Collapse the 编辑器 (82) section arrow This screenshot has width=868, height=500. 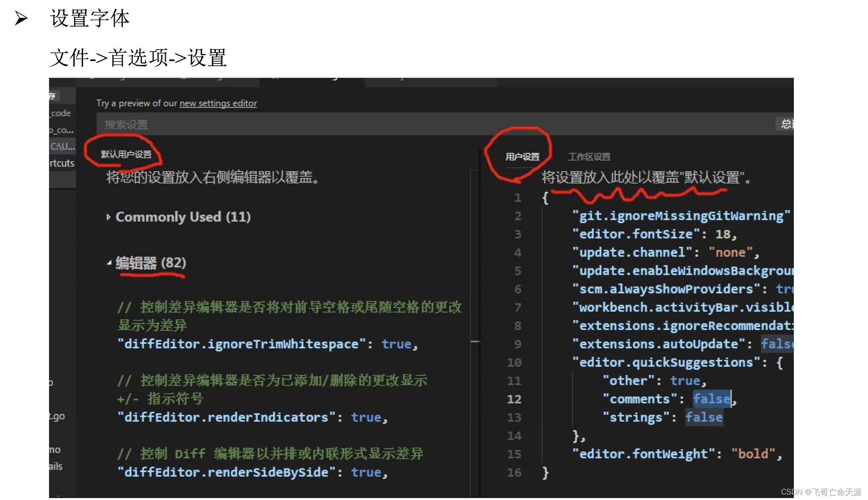click(109, 263)
